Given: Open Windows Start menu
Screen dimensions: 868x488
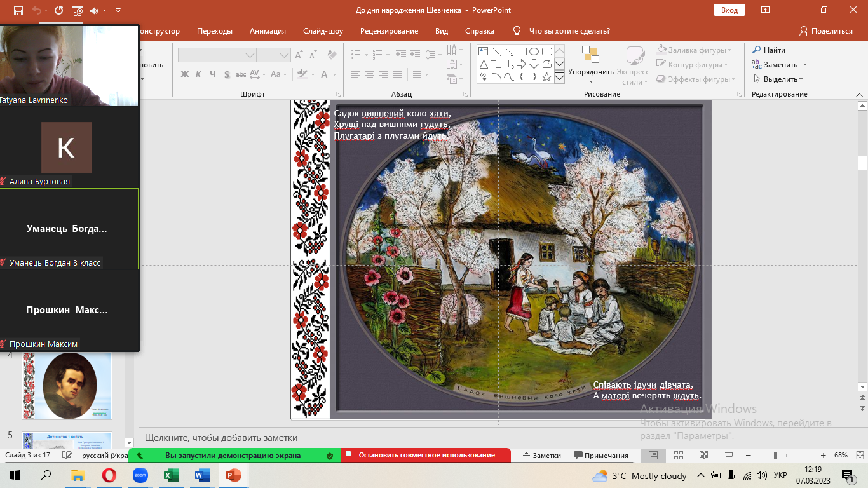Looking at the screenshot, I should tap(15, 475).
